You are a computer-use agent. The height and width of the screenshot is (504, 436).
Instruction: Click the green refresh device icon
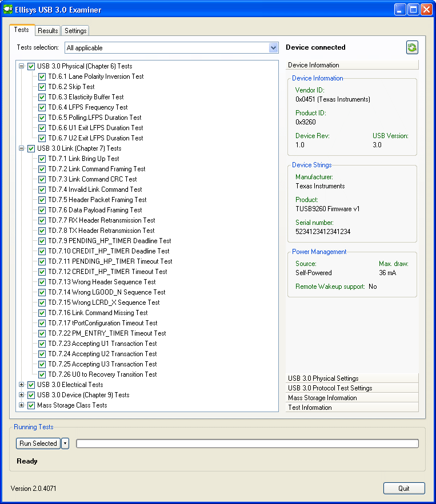(x=412, y=47)
